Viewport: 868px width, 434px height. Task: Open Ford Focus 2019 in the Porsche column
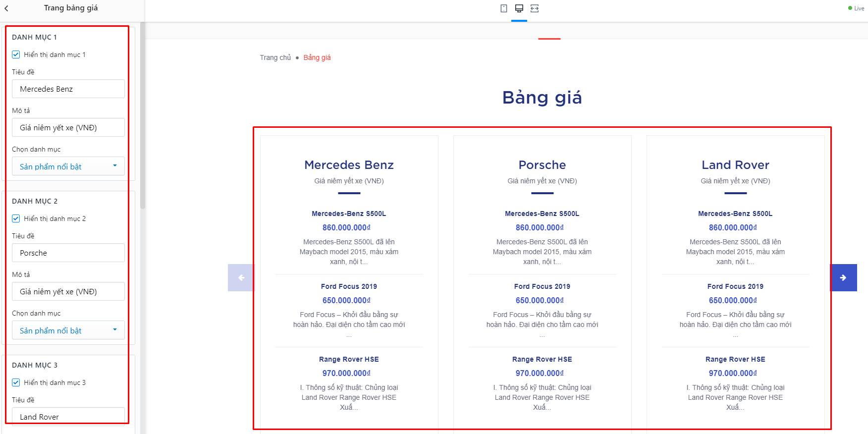542,286
